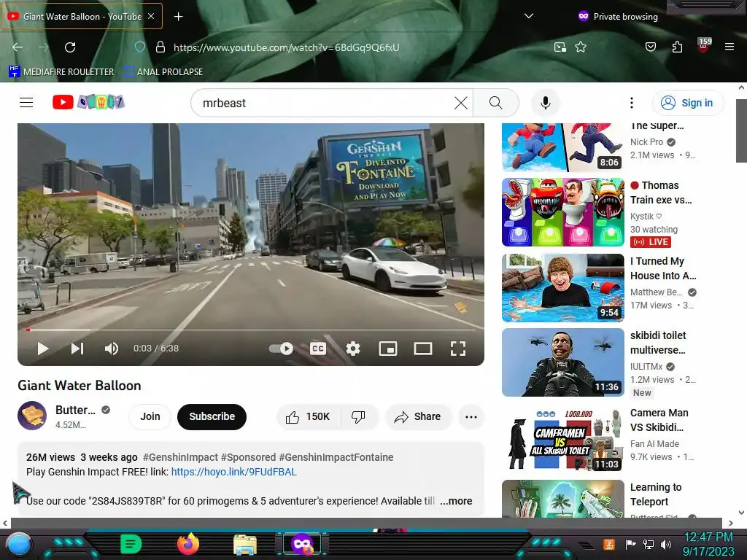Enable miniplayer mode
This screenshot has width=747, height=560.
388,349
